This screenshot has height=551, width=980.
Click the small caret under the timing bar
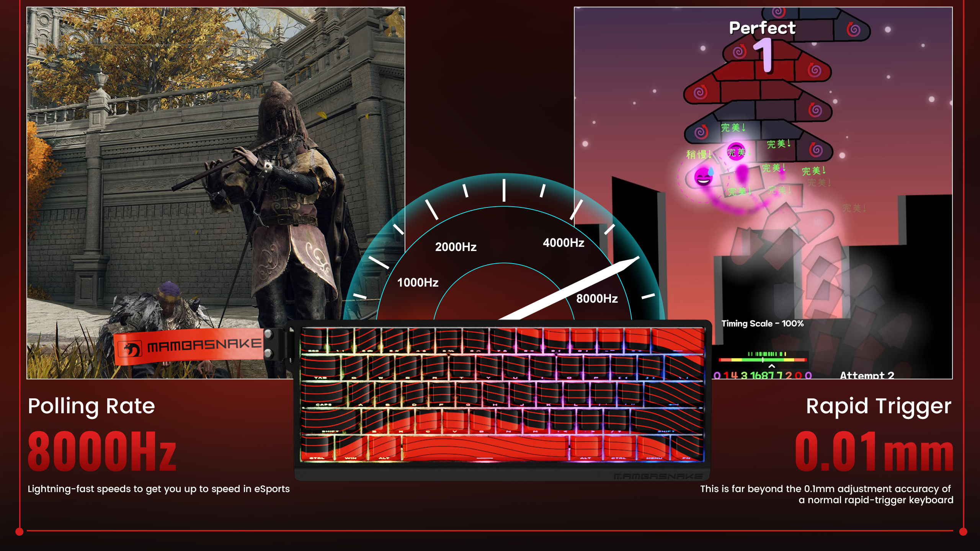(772, 367)
